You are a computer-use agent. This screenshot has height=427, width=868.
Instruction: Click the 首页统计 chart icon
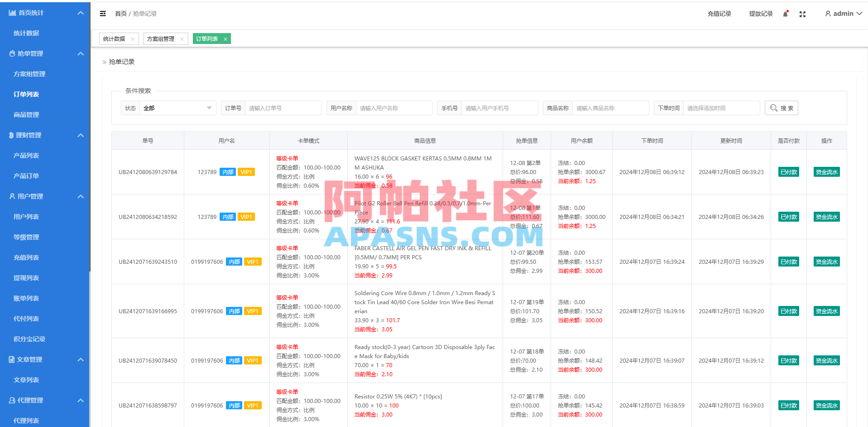(x=12, y=13)
